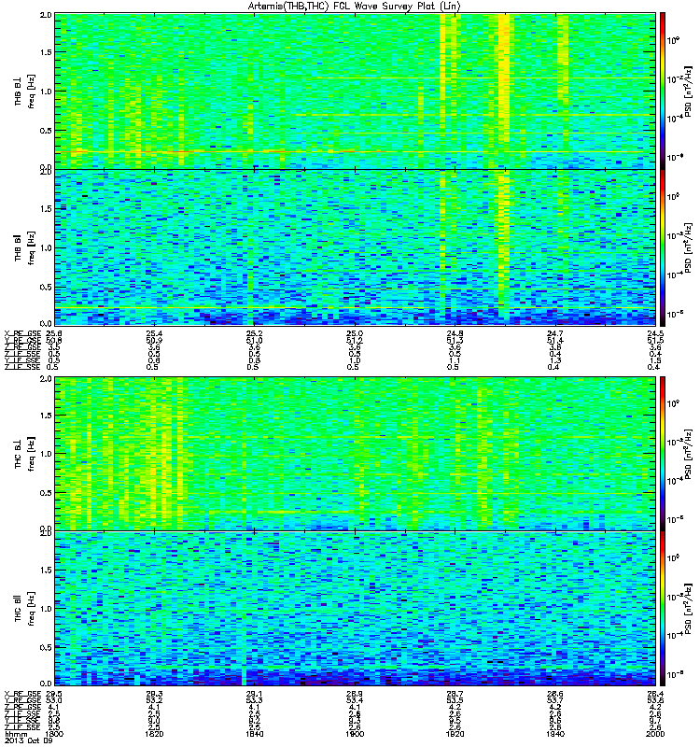Click the '1800' time tick label

pos(53,734)
